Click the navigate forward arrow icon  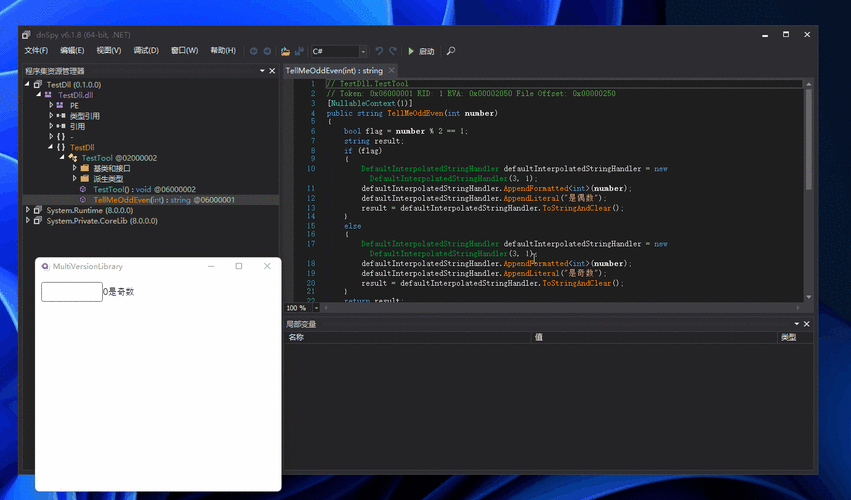(267, 51)
